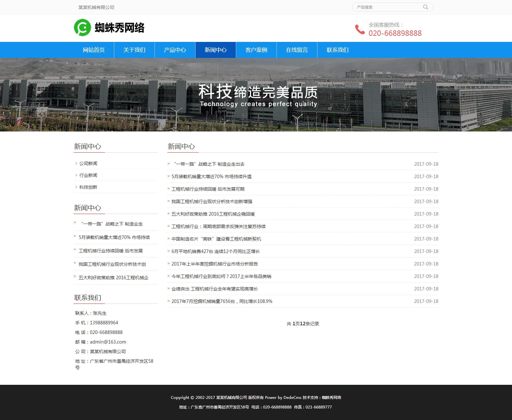Click sidebar link 五大利好政策助推 2016工程机械企
512x420 pixels.
(x=114, y=278)
